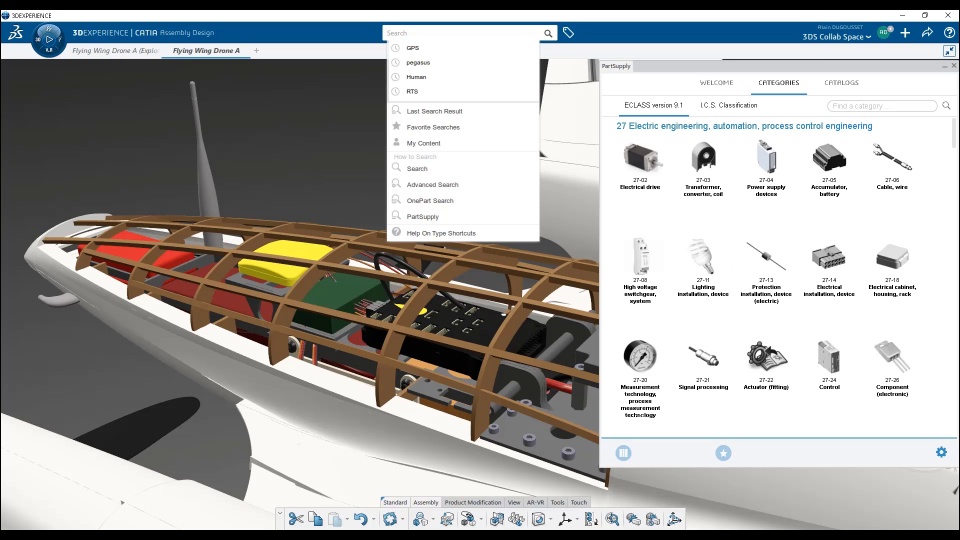
Task: Click the tree reorder icon in bottom toolbar
Action: click(590, 519)
